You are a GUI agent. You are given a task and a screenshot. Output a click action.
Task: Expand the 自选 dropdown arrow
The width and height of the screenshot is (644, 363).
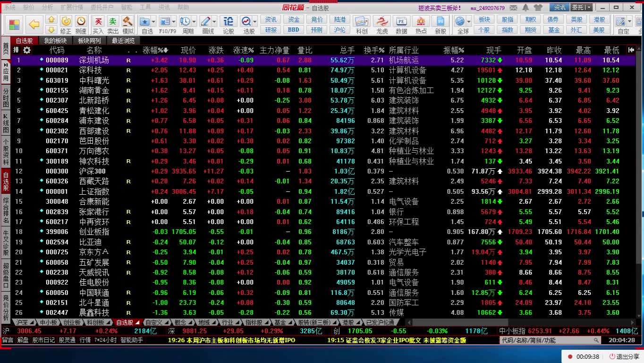(154, 22)
